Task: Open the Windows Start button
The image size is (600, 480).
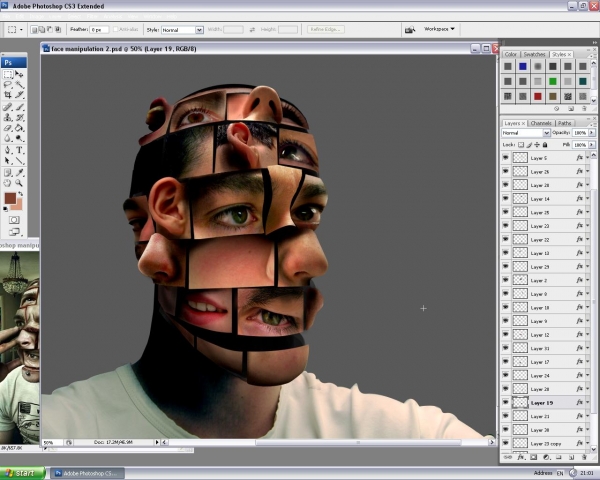Action: click(x=22, y=473)
